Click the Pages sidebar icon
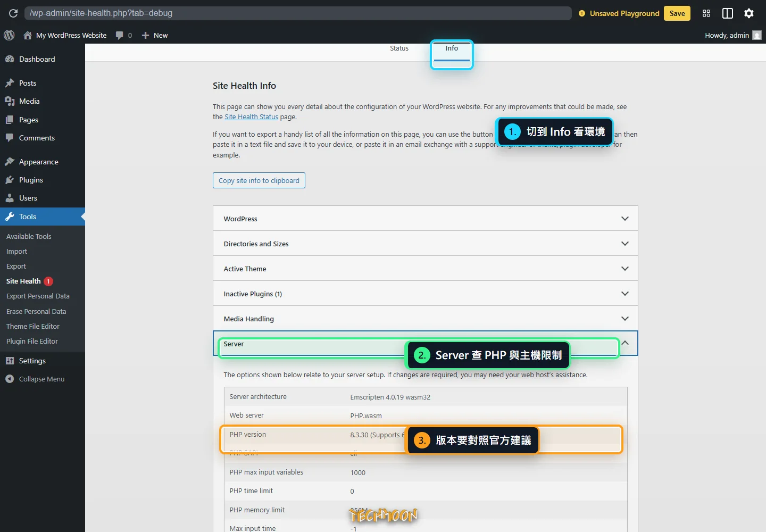Viewport: 766px width, 532px height. click(x=10, y=120)
